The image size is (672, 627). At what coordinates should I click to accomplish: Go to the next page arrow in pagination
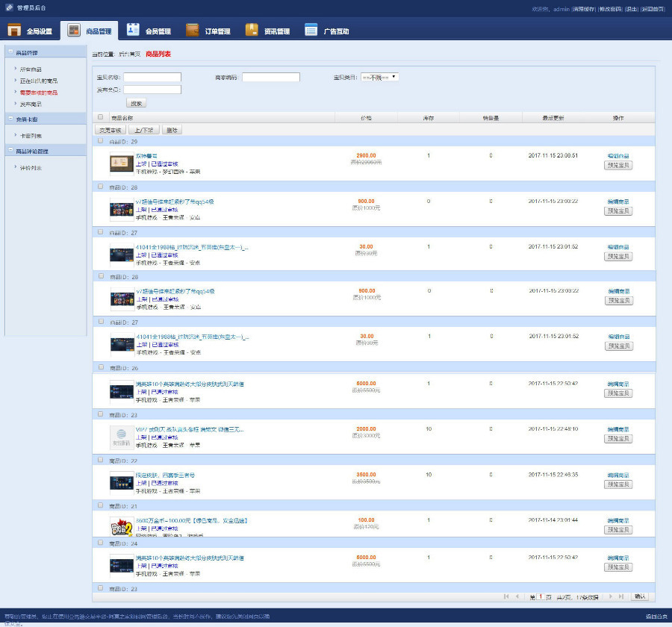[610, 596]
